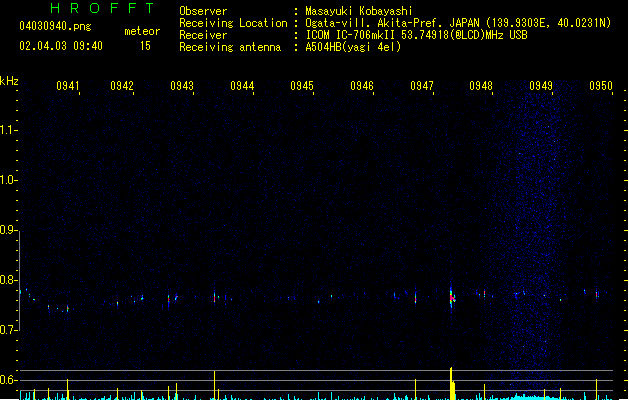629x400 pixels.
Task: Click the observer name Masayuki Kobayashi
Action: 359,11
